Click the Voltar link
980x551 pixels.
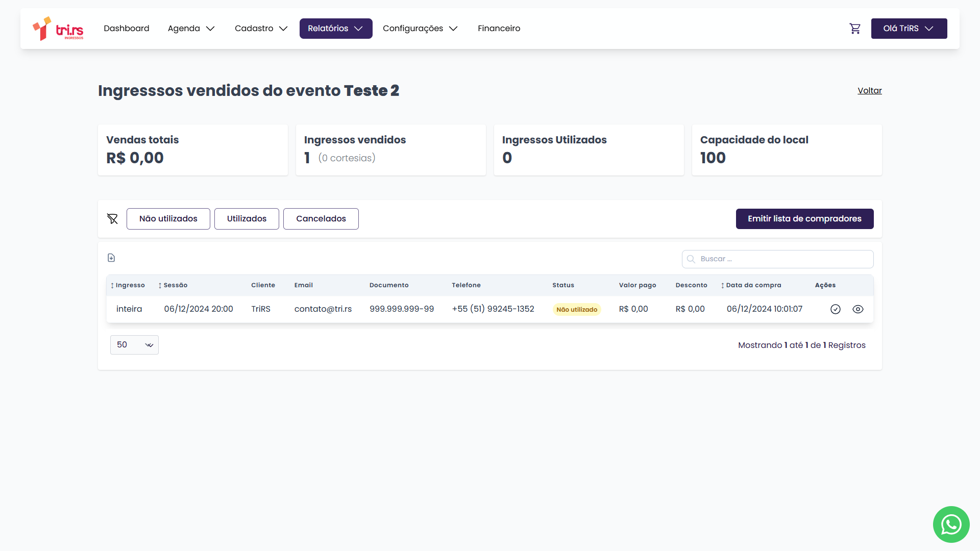(869, 91)
